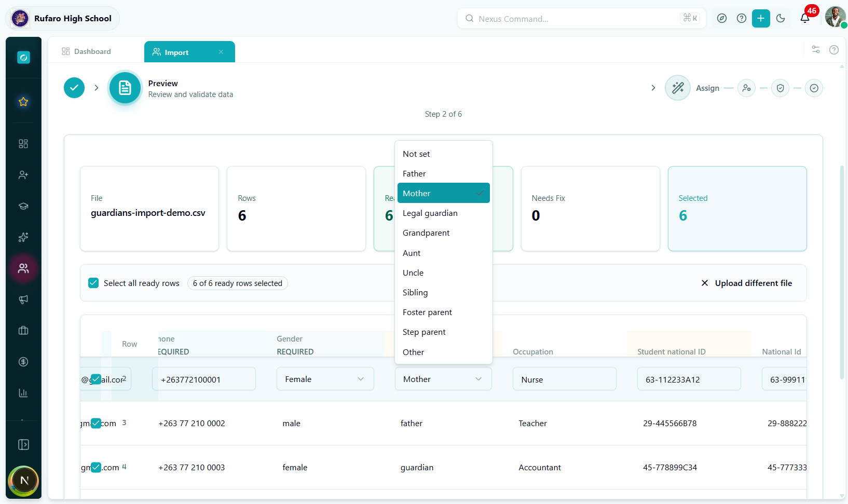Click the user-gear step icon in wizard
The image size is (848, 504).
[746, 88]
